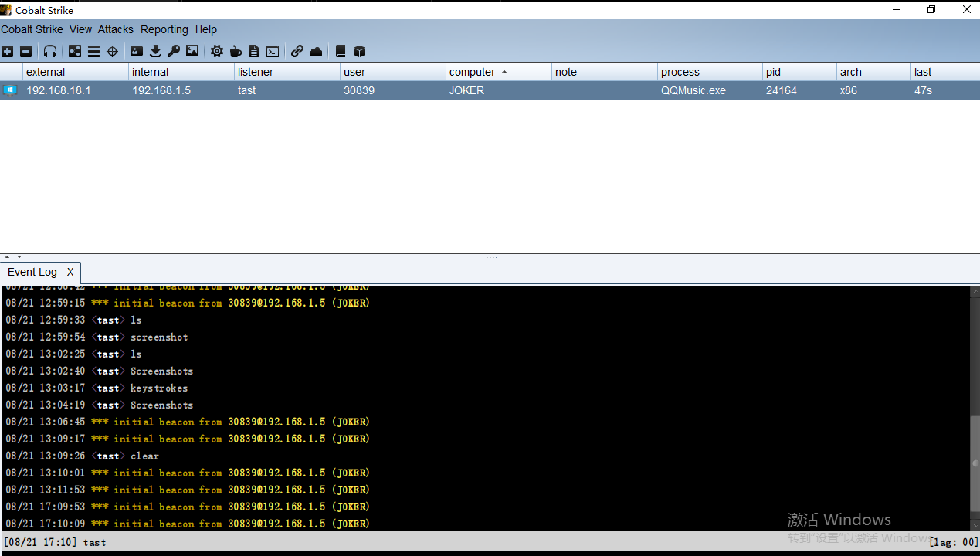Sort sessions by pid column header

tap(773, 72)
